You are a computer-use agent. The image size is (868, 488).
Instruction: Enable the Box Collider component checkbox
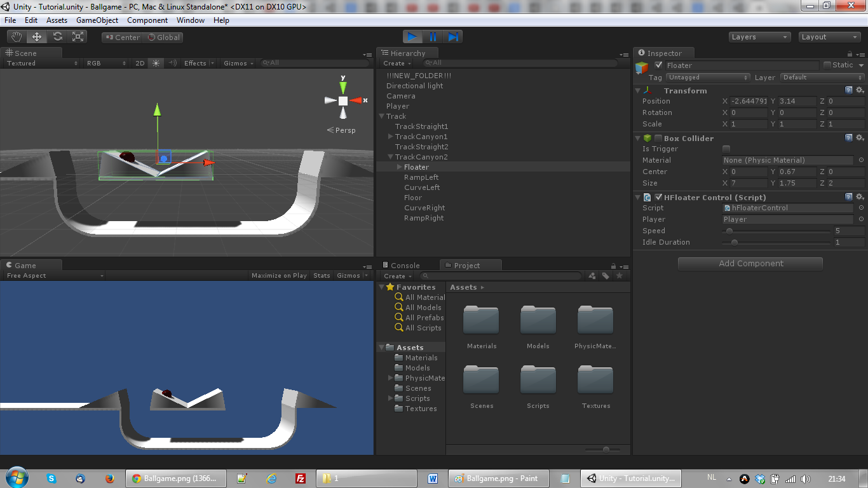658,138
